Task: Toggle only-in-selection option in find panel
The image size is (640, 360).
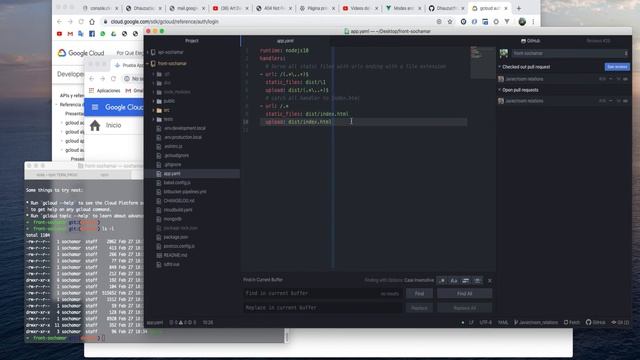Action: tap(466, 280)
